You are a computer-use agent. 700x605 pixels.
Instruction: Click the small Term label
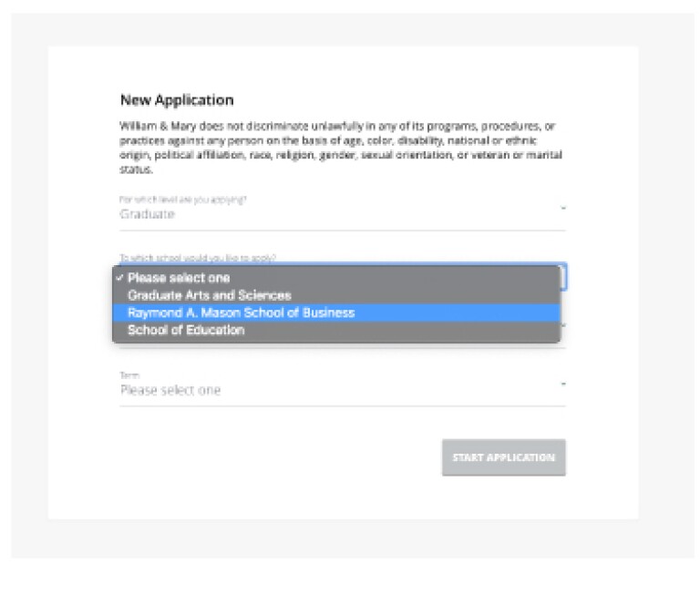(128, 375)
